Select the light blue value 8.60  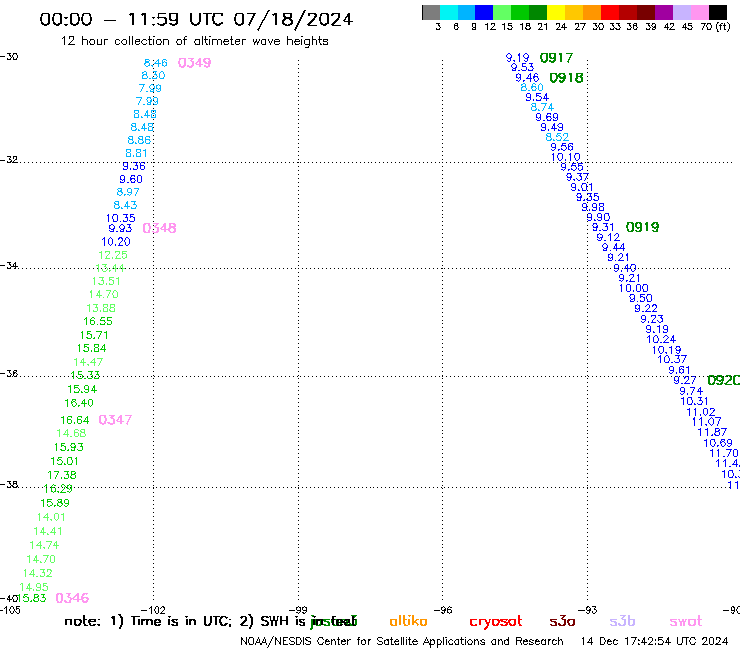coord(532,87)
